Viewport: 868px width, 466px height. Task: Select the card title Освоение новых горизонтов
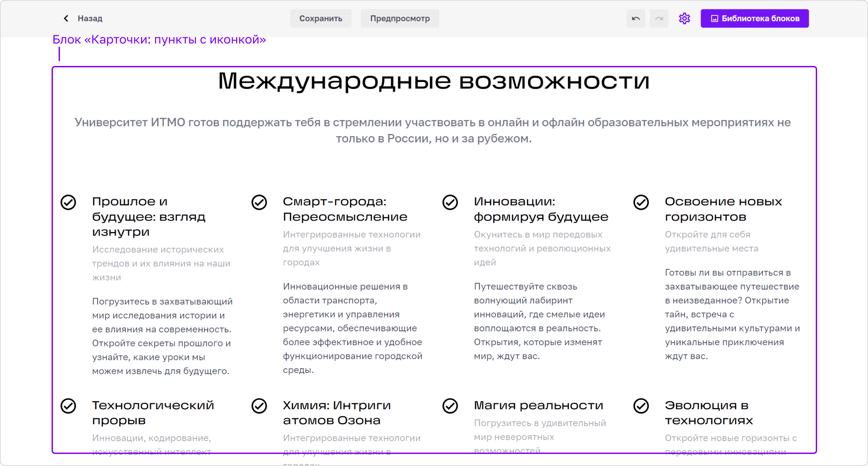(723, 209)
